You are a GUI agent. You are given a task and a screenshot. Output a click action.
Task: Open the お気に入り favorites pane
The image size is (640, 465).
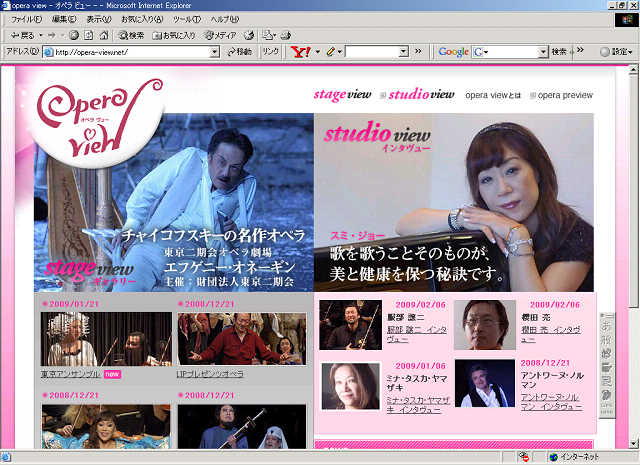pos(173,36)
